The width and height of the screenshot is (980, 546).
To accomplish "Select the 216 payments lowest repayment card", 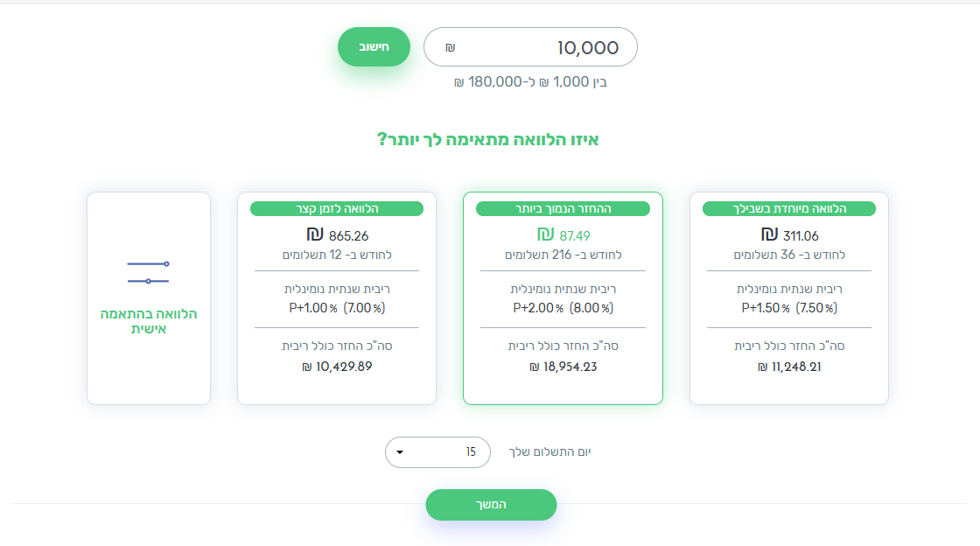I will pyautogui.click(x=563, y=298).
